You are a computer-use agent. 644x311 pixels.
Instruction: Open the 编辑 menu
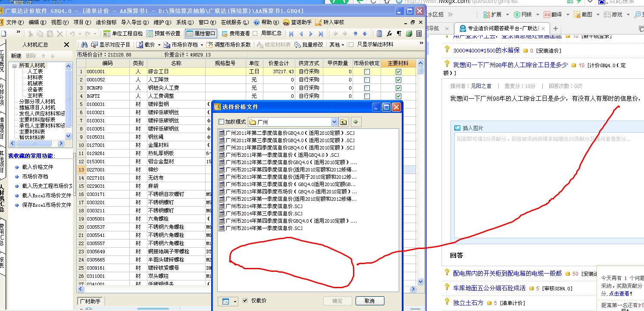[x=37, y=22]
